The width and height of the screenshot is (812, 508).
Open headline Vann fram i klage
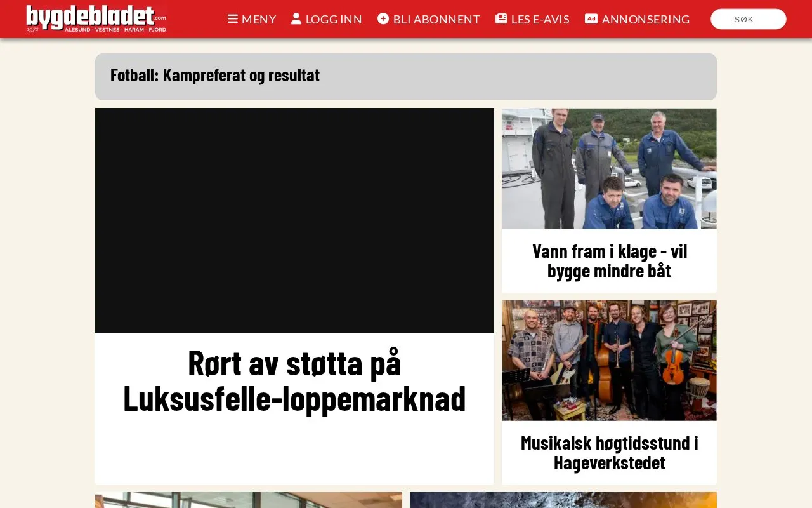tap(610, 260)
